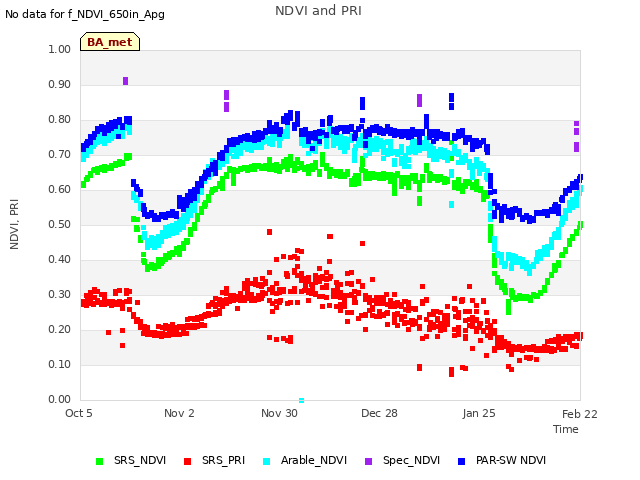Click the purple Spec_NDVI legend swatch
This screenshot has height=480, width=640.
[x=368, y=461]
